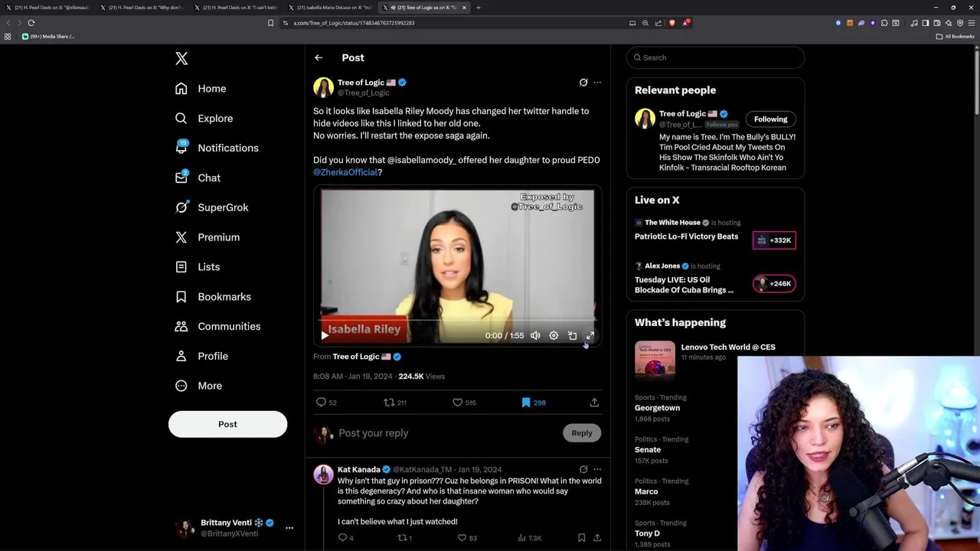Share Kat Kanada's reply

[x=597, y=538]
